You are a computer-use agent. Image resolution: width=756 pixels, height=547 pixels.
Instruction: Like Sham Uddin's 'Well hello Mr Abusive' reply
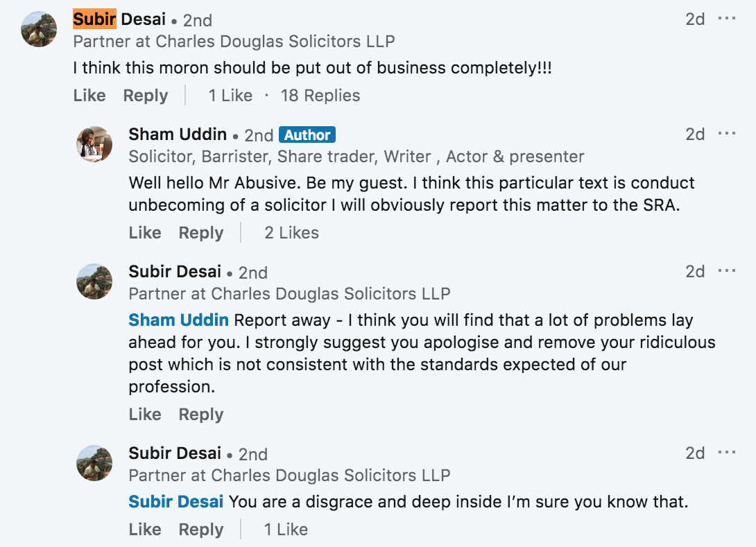tap(145, 233)
